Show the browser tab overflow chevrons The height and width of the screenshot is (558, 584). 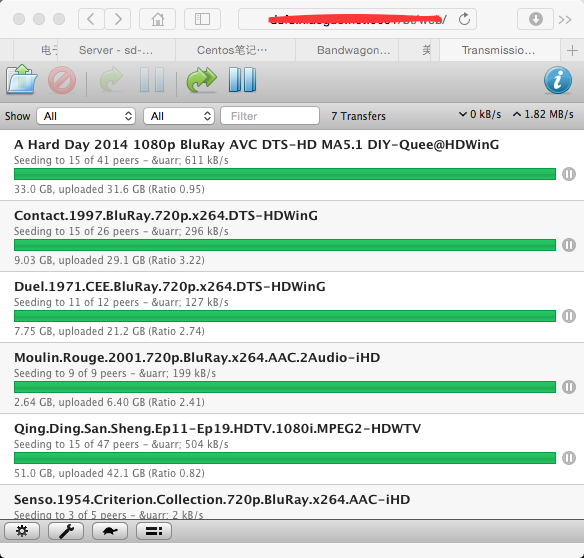click(565, 19)
